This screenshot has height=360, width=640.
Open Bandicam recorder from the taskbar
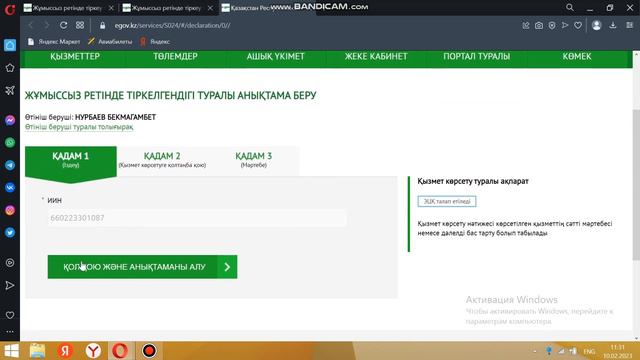click(x=149, y=351)
